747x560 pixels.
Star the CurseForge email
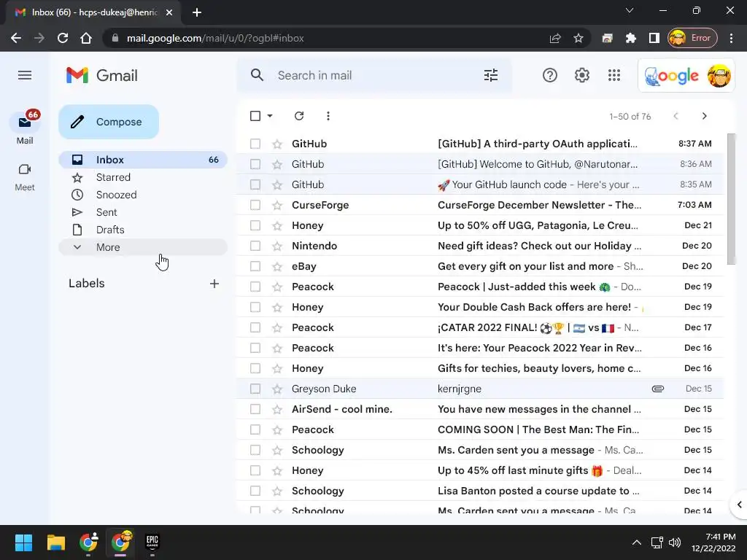click(x=277, y=205)
